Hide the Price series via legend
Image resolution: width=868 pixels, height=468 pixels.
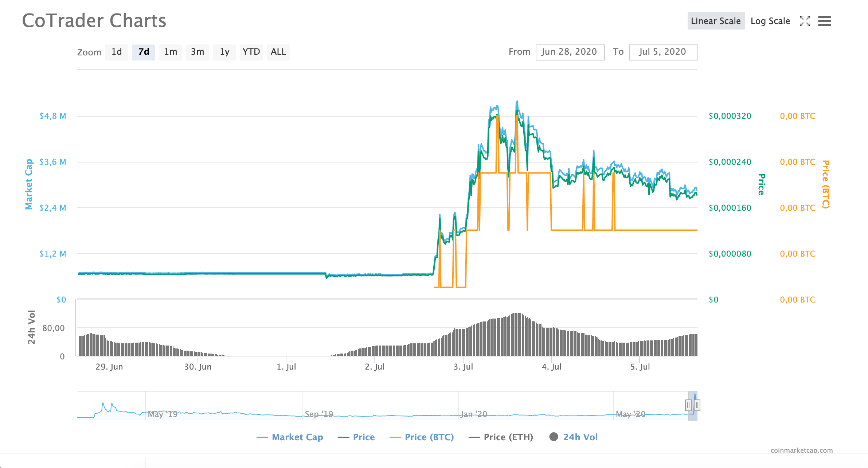click(363, 437)
